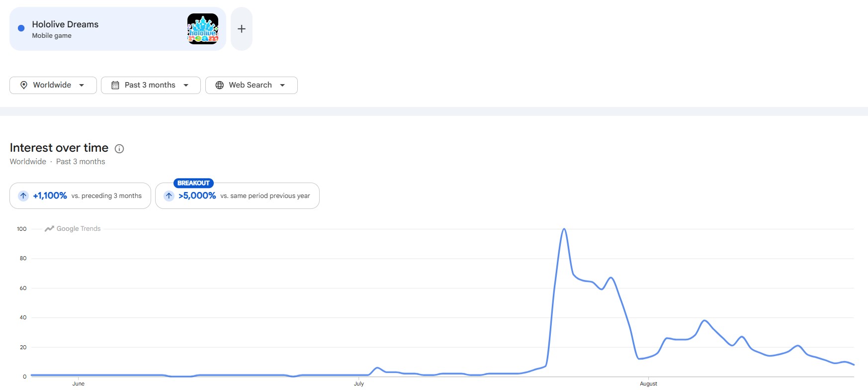The image size is (868, 390).
Task: Click the Google Trends logo watermark
Action: 73,229
